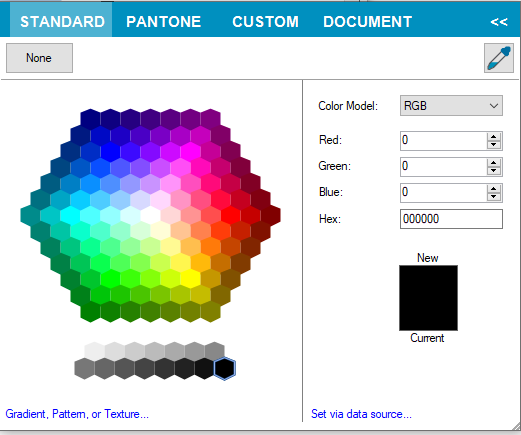Increase the Red value with up arrow
The width and height of the screenshot is (521, 435).
[494, 137]
